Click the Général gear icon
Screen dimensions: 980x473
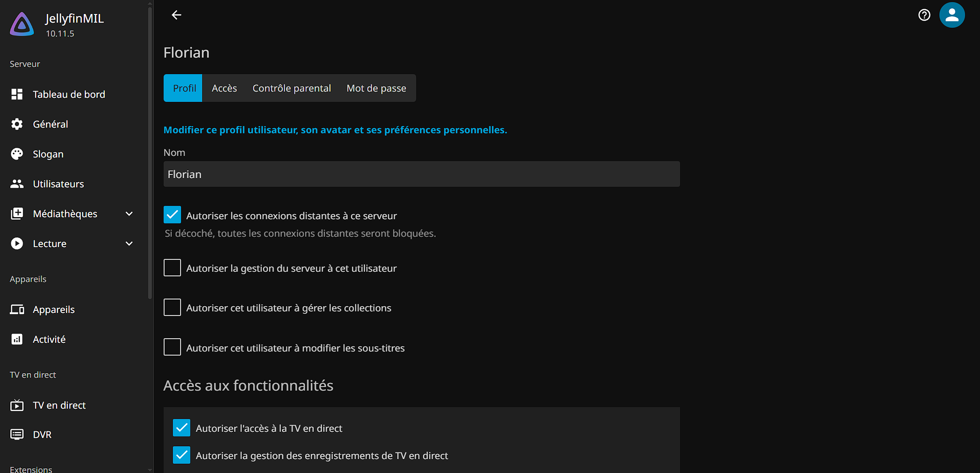pos(17,124)
